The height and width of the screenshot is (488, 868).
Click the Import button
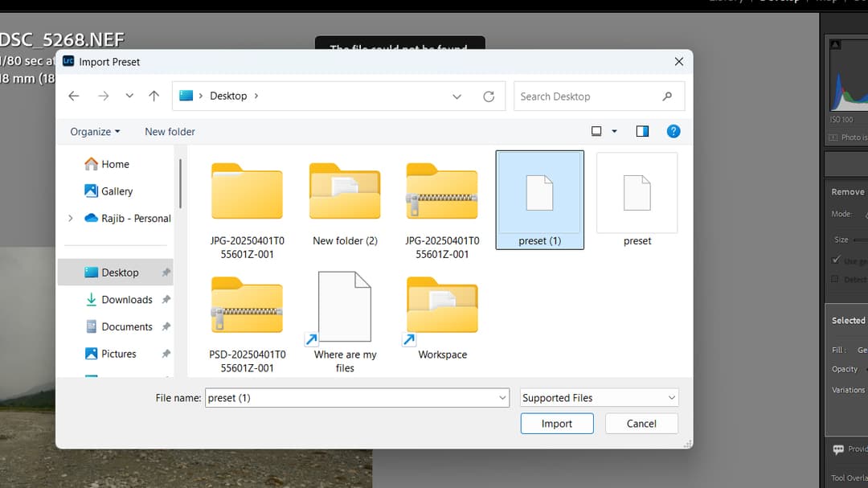click(557, 424)
